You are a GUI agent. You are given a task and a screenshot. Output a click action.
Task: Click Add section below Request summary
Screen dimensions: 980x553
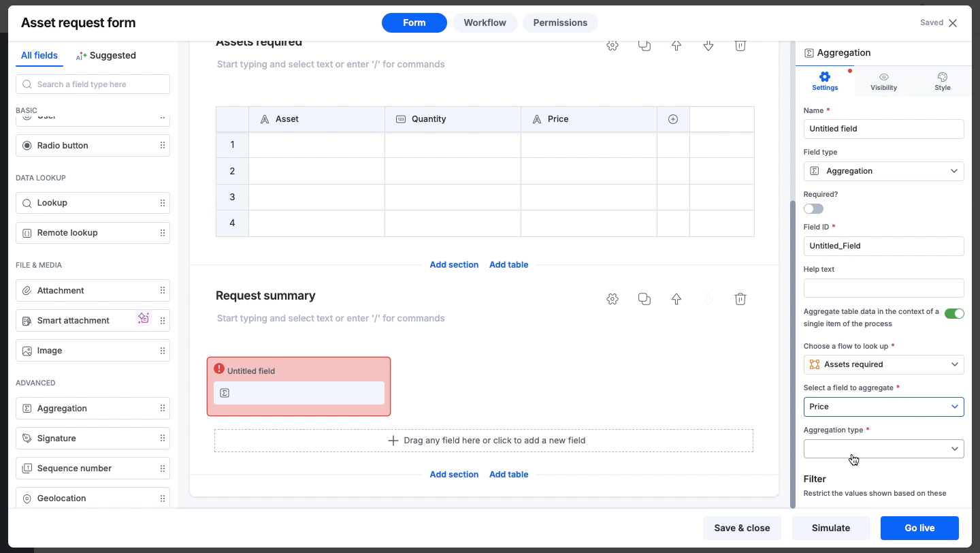tap(454, 475)
